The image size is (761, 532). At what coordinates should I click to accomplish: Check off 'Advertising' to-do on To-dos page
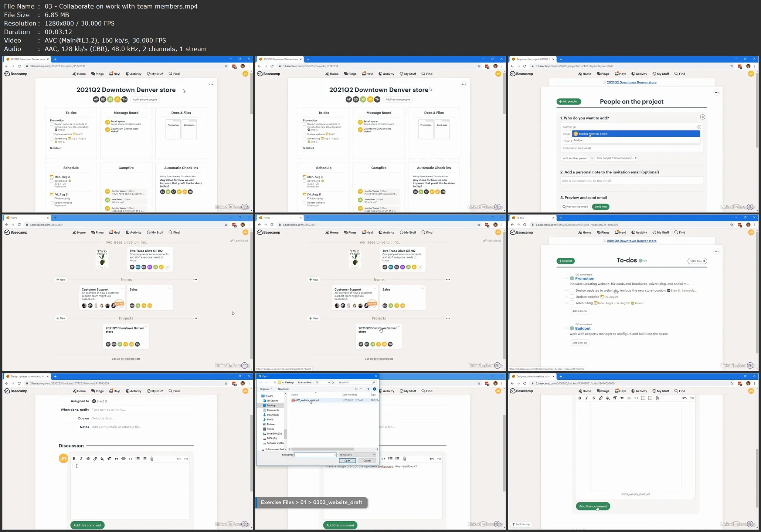click(x=572, y=303)
